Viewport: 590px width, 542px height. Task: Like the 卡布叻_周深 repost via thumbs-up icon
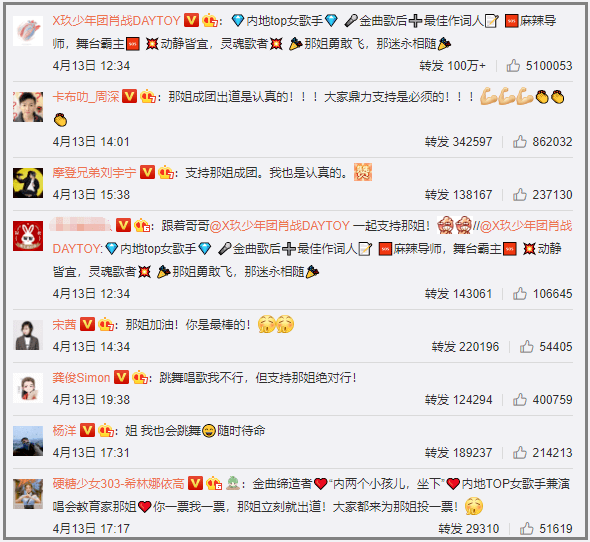coord(520,142)
